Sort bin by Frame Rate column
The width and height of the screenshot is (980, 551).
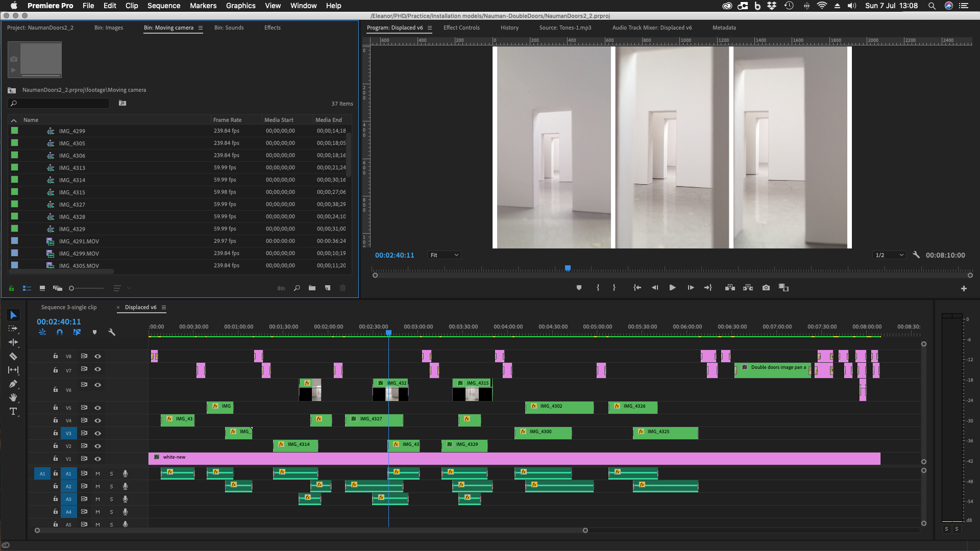click(x=227, y=120)
